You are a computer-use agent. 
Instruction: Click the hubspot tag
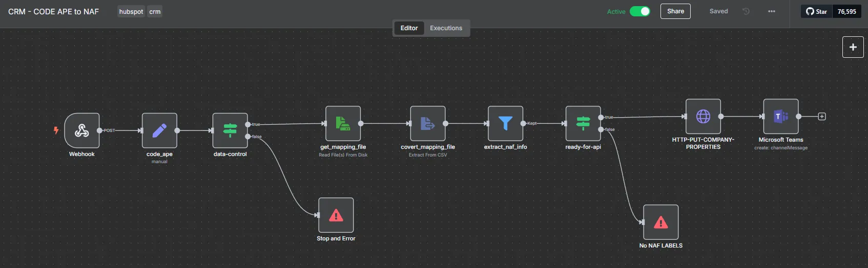[x=131, y=12]
